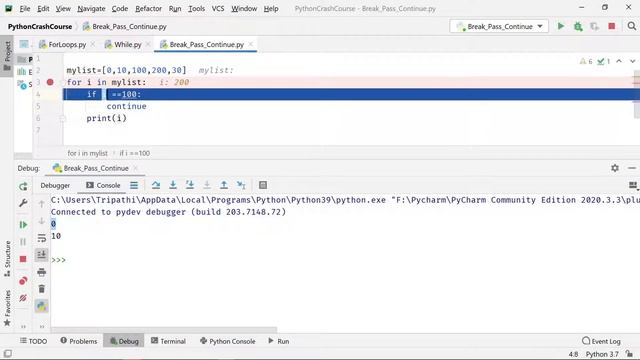Open the Favorites side panel
The width and height of the screenshot is (640, 360).
[7, 308]
